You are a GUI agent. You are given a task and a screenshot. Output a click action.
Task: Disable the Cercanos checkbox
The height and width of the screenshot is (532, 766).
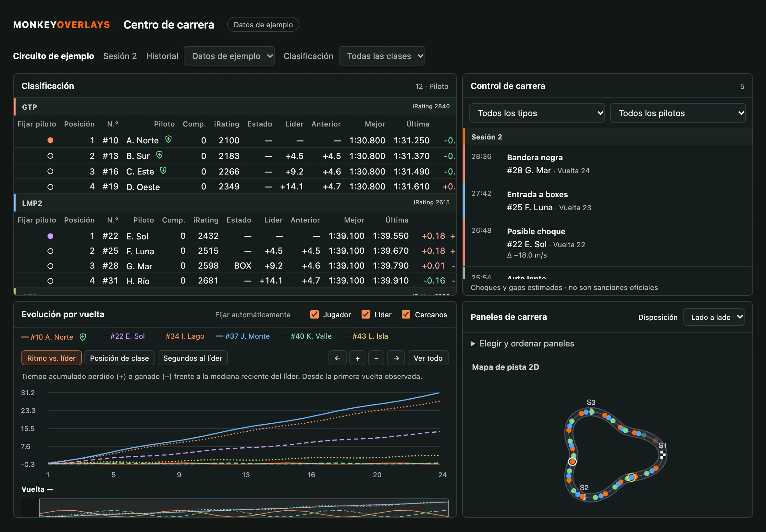(406, 314)
